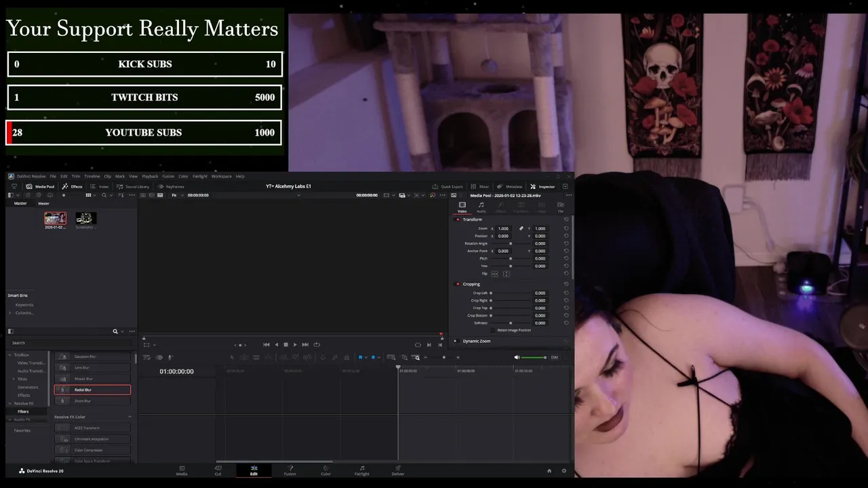Toggle the DIM audio button
This screenshot has height=488, width=868.
pyautogui.click(x=554, y=357)
